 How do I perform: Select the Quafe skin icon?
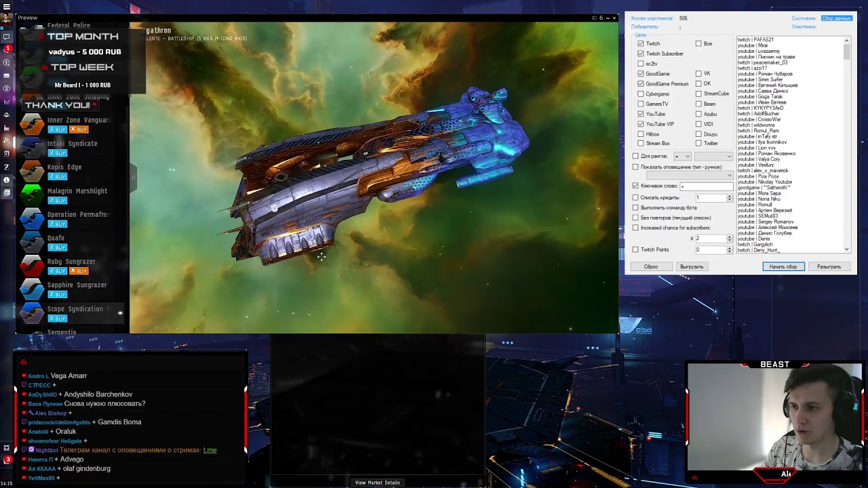click(32, 242)
